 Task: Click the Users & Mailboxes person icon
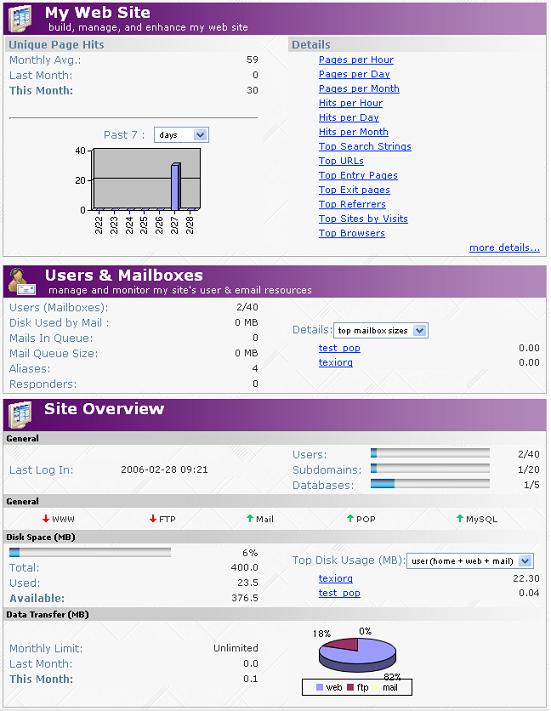click(21, 281)
